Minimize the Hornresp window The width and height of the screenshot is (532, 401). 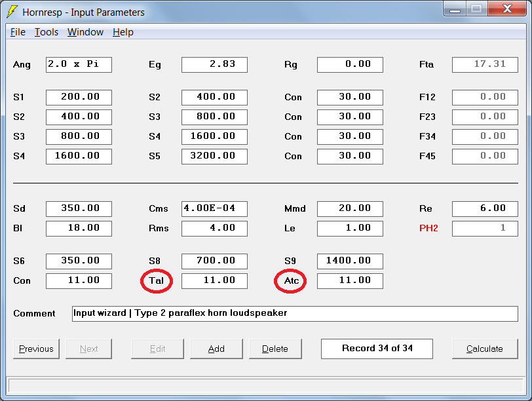pos(455,9)
